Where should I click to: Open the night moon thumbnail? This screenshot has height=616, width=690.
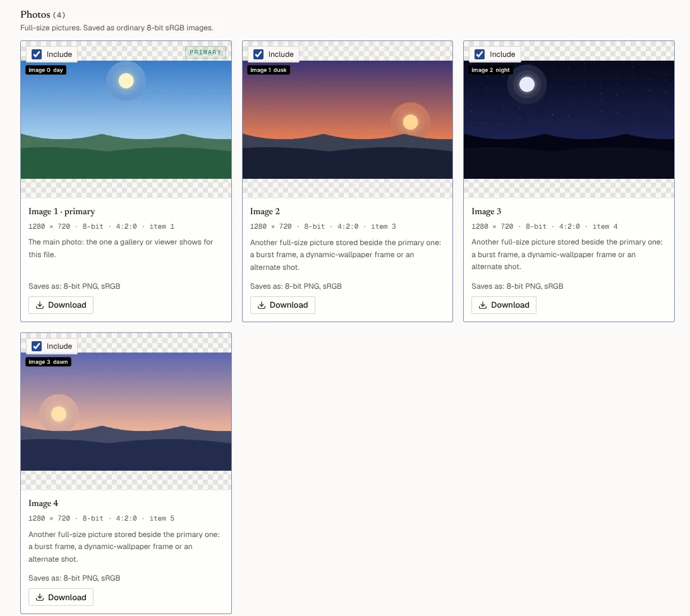click(x=569, y=119)
